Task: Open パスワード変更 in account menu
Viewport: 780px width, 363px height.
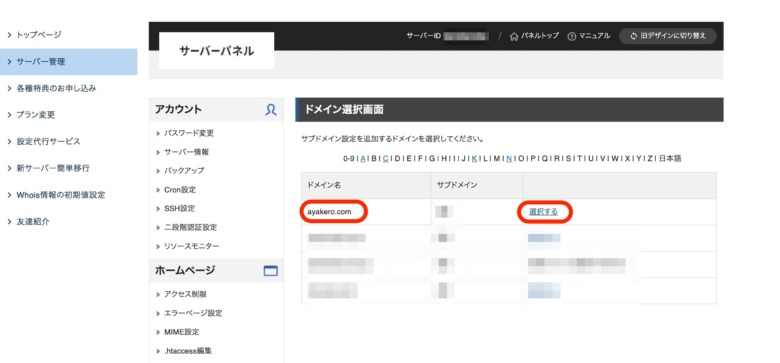Action: tap(189, 133)
